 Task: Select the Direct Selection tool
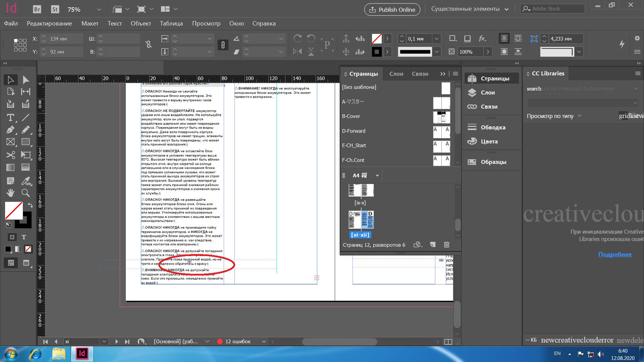pyautogui.click(x=26, y=80)
